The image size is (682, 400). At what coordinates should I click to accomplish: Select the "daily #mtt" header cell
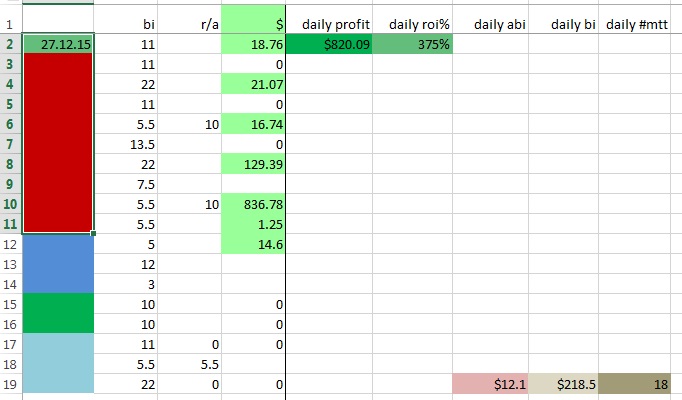640,23
